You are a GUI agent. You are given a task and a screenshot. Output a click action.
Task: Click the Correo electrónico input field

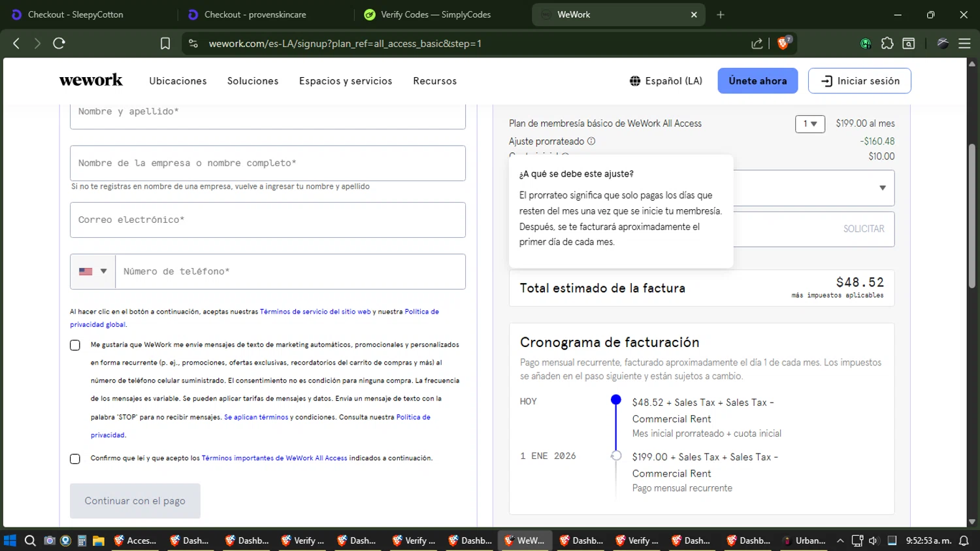(x=267, y=220)
